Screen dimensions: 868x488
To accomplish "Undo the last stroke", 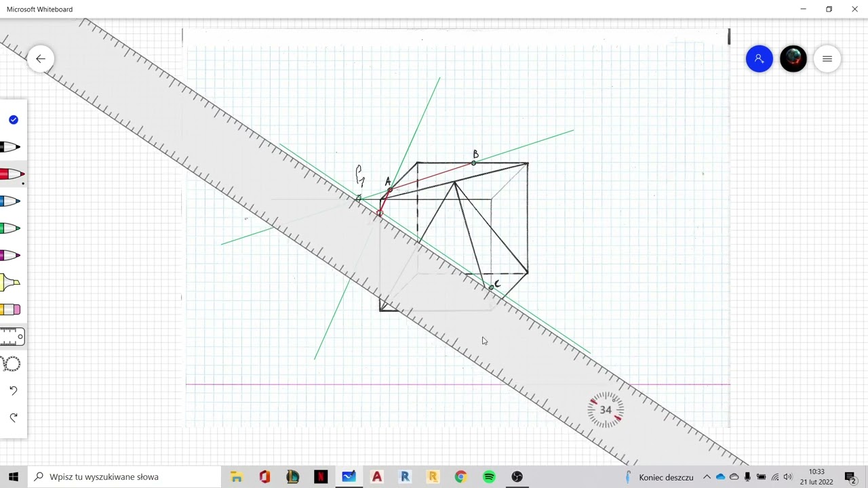I will click(x=14, y=391).
